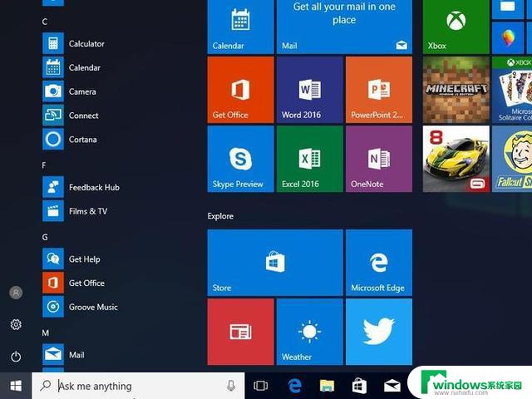
Task: Open the Paint 3D tile
Action: (508, 38)
